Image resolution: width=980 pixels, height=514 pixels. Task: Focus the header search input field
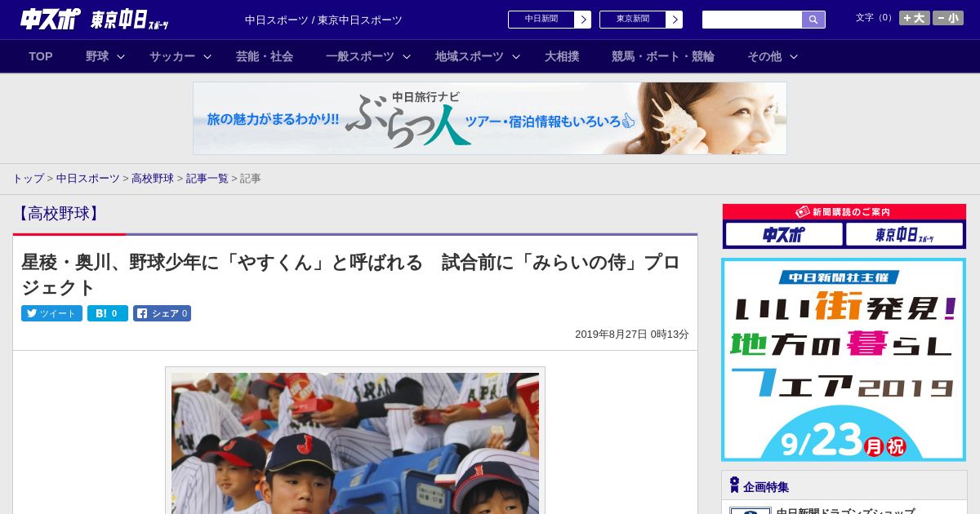coord(752,20)
